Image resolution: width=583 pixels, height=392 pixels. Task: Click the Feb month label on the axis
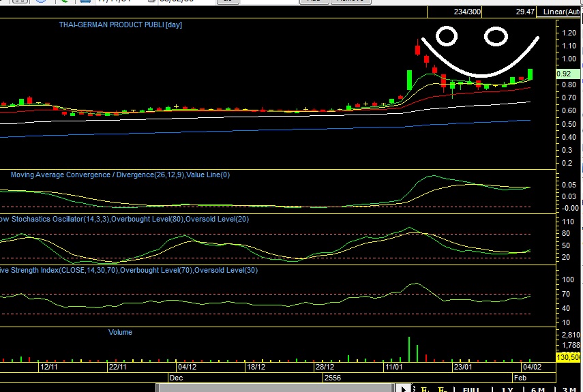[x=520, y=378]
